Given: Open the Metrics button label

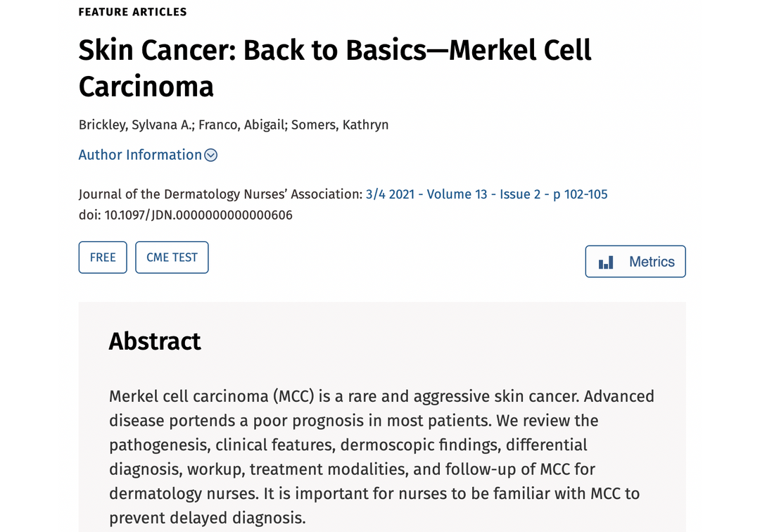Looking at the screenshot, I should (652, 262).
